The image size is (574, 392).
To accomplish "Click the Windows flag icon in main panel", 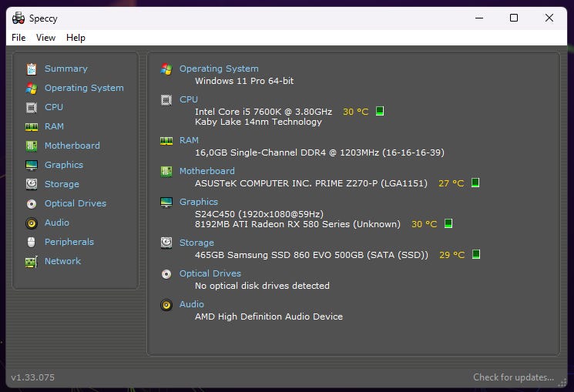I will click(166, 69).
